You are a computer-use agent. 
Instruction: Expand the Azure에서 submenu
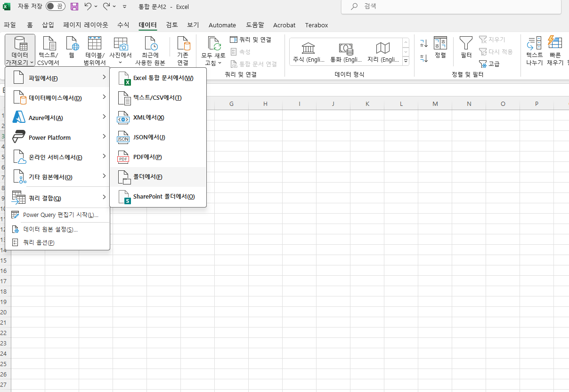[x=57, y=117]
